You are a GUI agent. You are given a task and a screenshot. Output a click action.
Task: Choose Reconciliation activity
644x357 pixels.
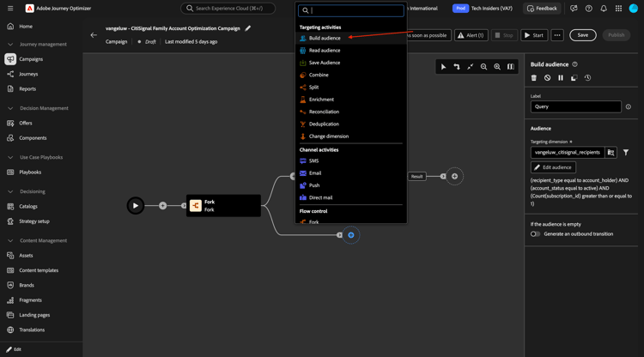tap(350, 112)
